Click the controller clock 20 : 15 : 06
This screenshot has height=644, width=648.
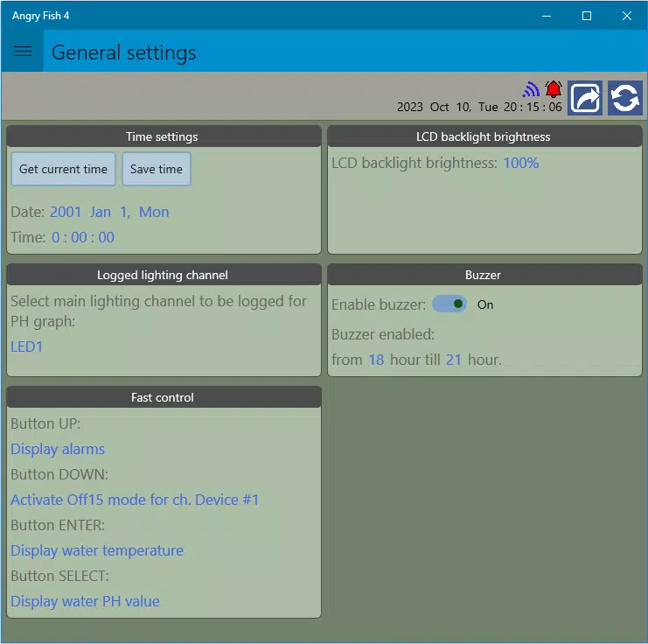point(533,107)
